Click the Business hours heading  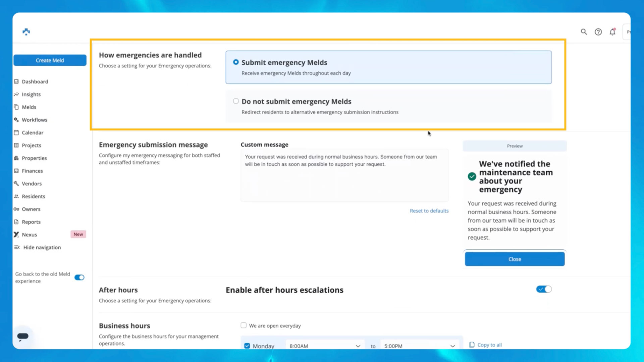(x=124, y=325)
